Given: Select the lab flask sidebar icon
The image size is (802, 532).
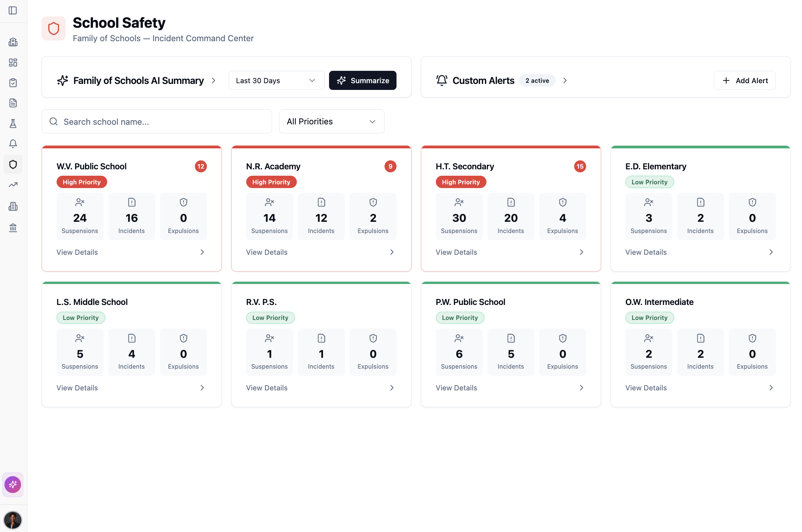Looking at the screenshot, I should tap(13, 124).
